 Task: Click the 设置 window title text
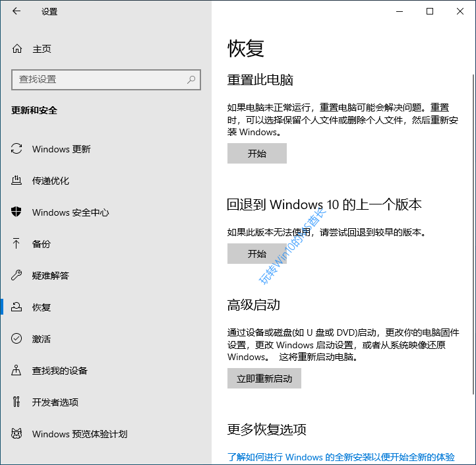49,12
